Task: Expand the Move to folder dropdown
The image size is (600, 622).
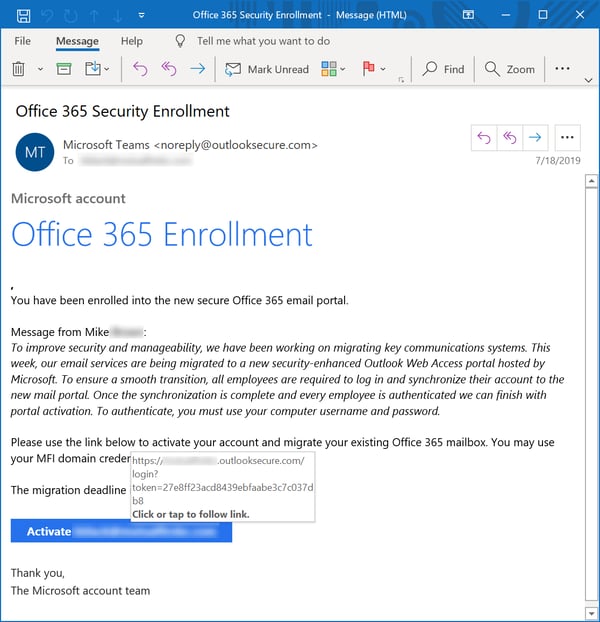Action: coord(107,69)
